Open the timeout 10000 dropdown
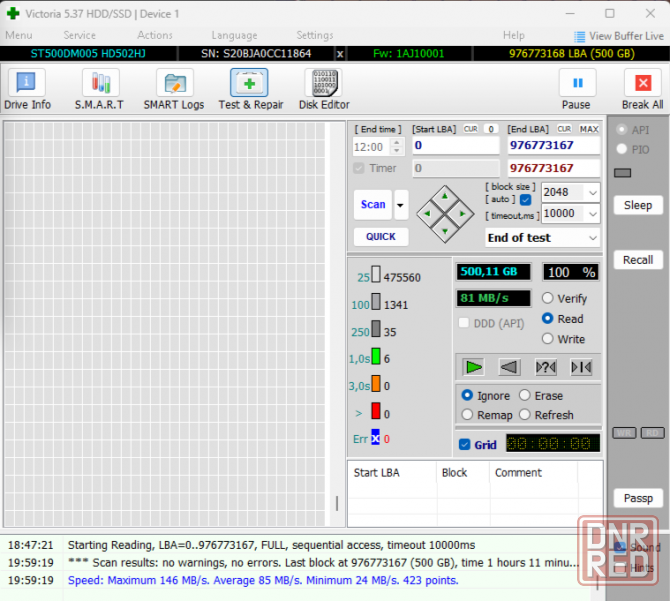 coord(591,214)
